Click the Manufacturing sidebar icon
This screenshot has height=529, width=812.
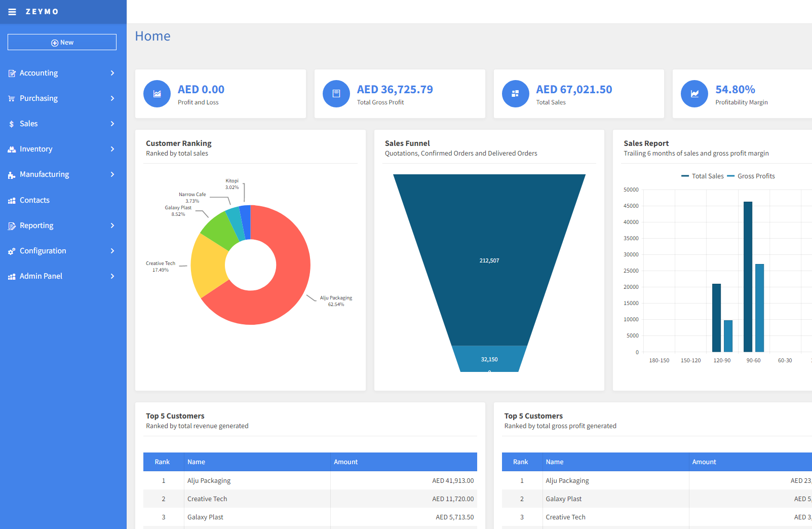coord(12,174)
